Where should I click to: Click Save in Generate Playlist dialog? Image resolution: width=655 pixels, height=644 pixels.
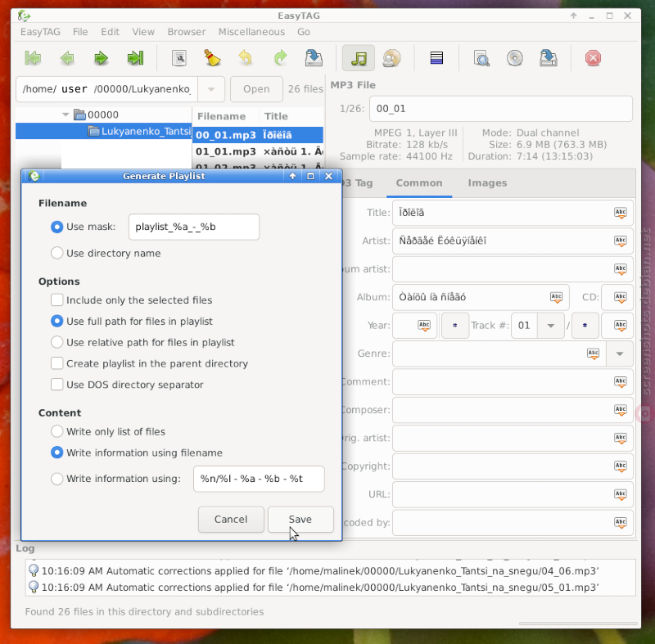coord(300,519)
